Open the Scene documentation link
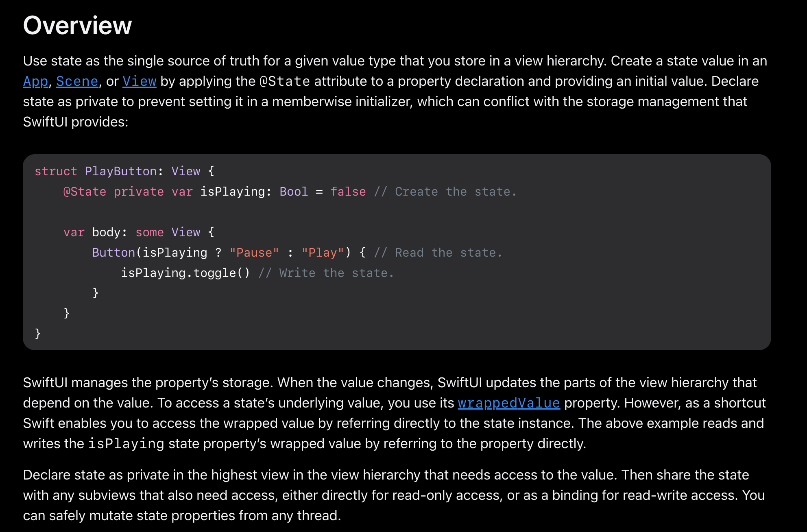Screen dimensions: 807x532 (x=77, y=81)
